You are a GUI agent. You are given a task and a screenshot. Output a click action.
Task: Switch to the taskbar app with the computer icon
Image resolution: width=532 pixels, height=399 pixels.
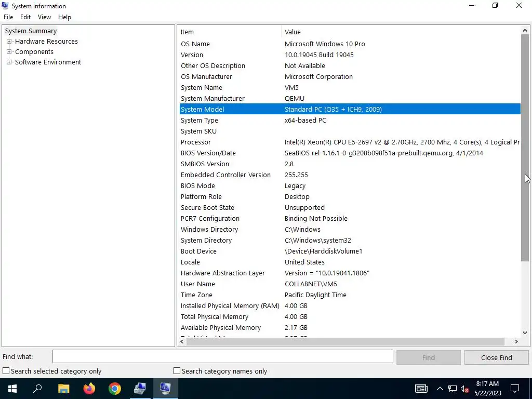(140, 389)
